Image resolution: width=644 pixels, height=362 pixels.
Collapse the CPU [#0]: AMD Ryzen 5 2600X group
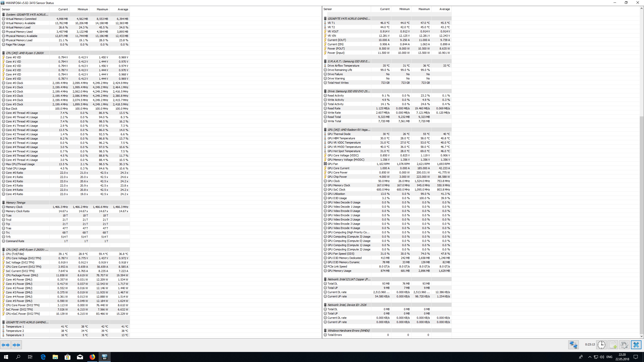pos(25,53)
